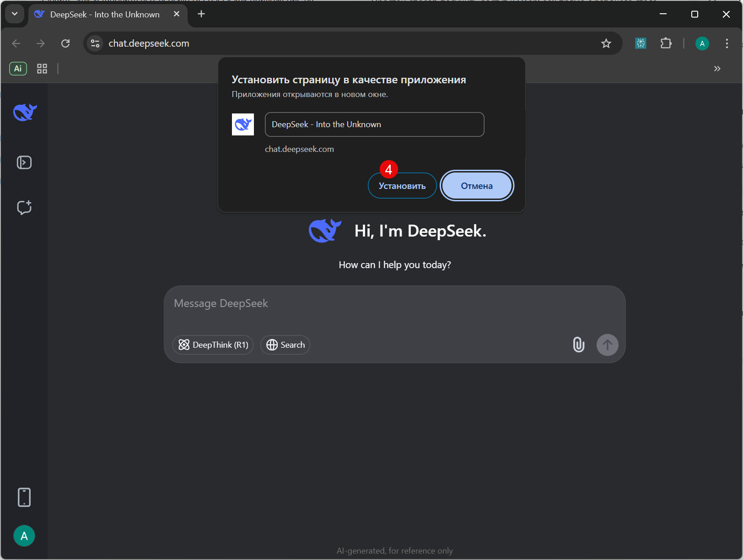The height and width of the screenshot is (560, 743).
Task: Close the DeepSeek tab
Action: (177, 14)
